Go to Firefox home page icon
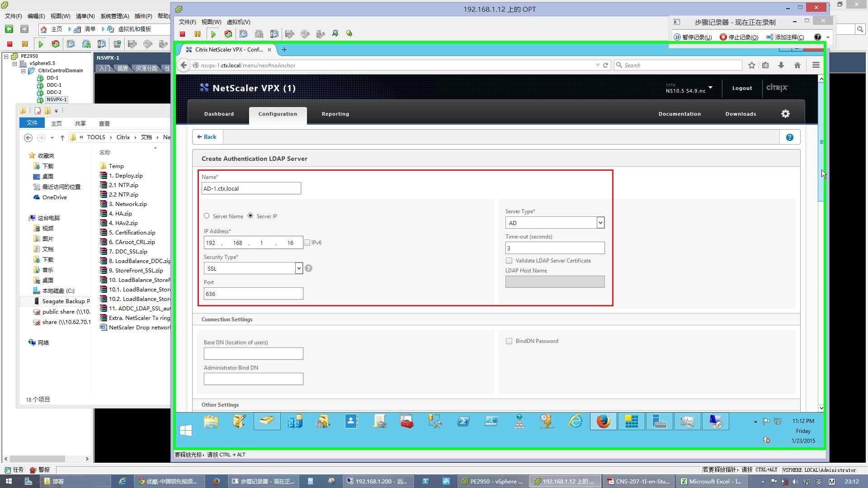 797,65
